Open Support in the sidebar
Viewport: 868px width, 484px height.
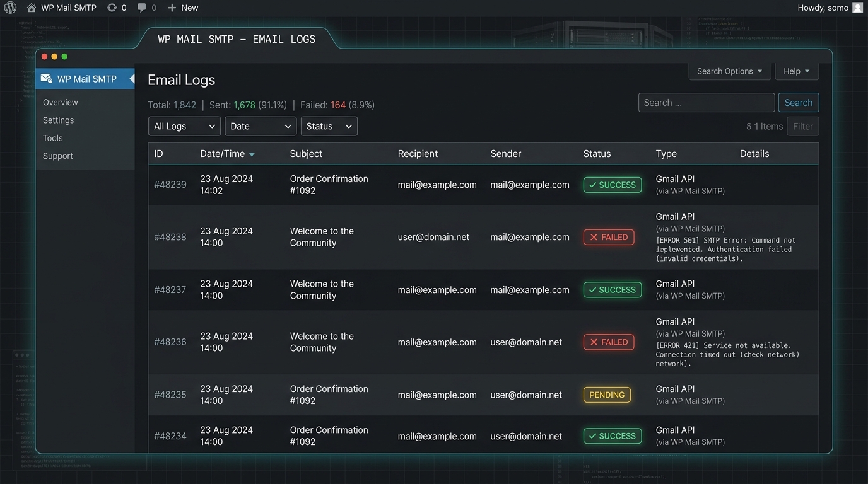[58, 156]
